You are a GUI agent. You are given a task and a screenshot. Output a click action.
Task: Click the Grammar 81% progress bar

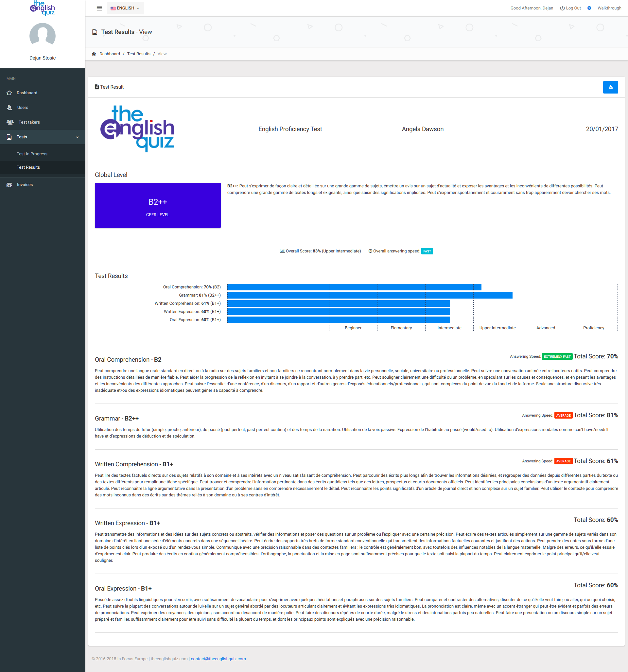pos(370,295)
